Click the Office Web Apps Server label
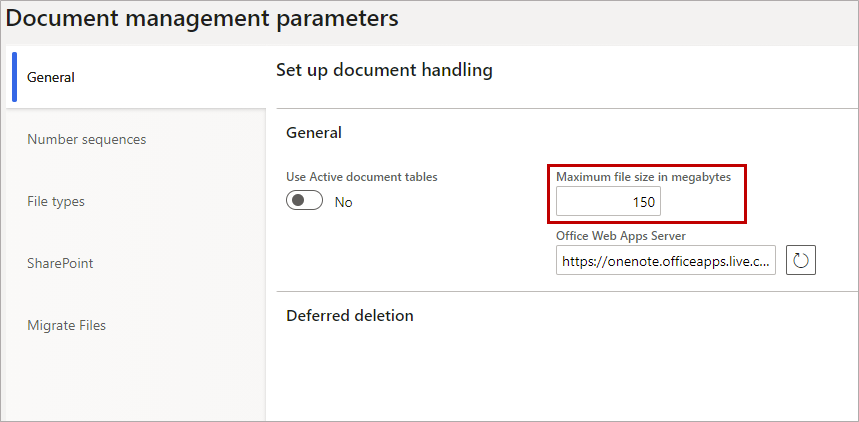Viewport: 859px width, 422px height. pos(621,236)
